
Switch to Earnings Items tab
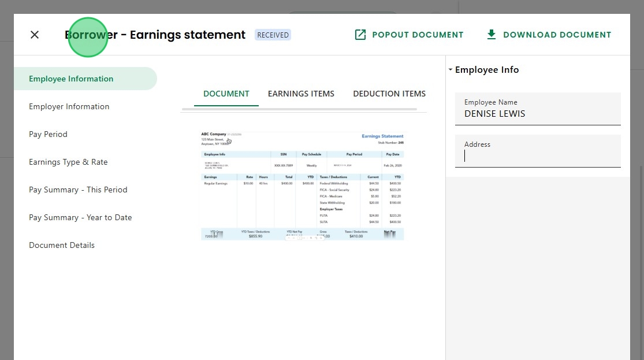301,94
